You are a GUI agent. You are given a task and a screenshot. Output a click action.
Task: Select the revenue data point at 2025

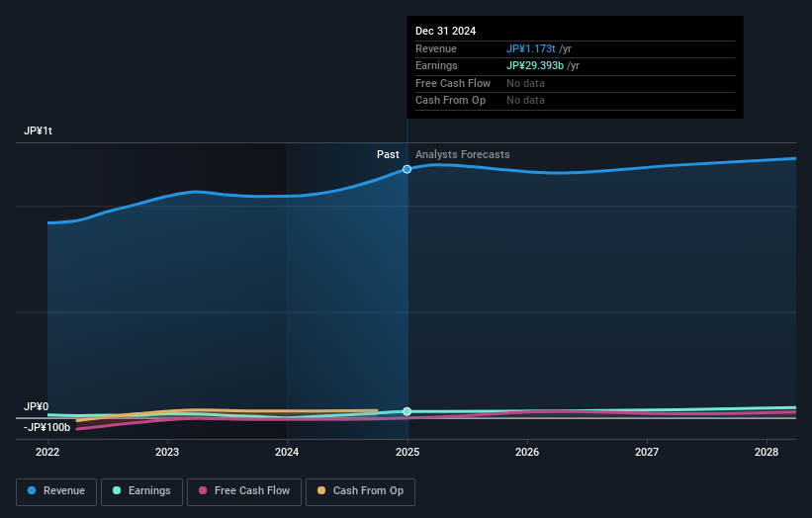click(x=407, y=169)
